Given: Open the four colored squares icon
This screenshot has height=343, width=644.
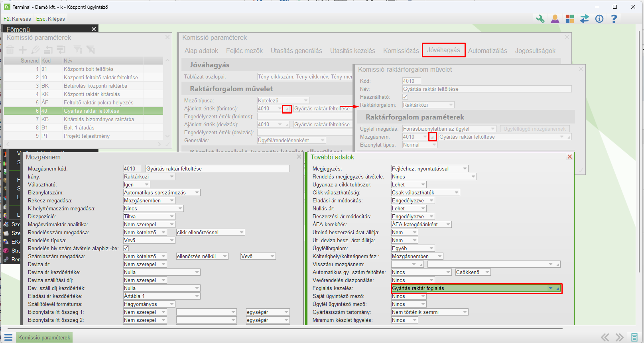Looking at the screenshot, I should click(x=570, y=19).
